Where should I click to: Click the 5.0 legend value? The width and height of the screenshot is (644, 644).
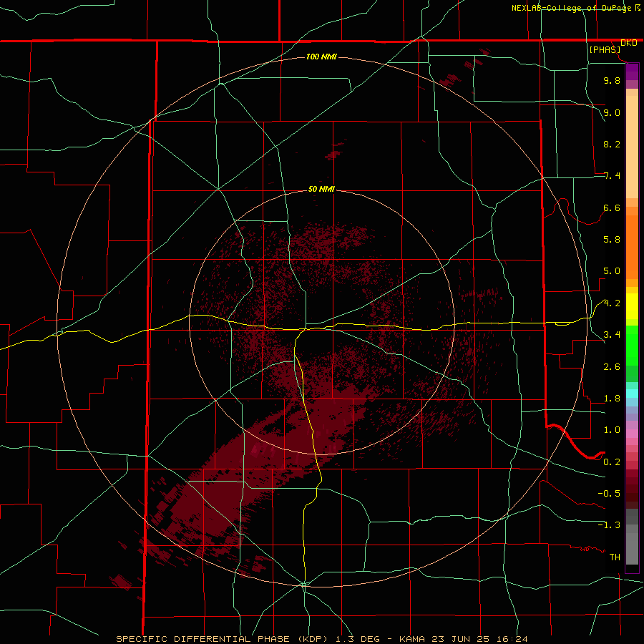[612, 271]
